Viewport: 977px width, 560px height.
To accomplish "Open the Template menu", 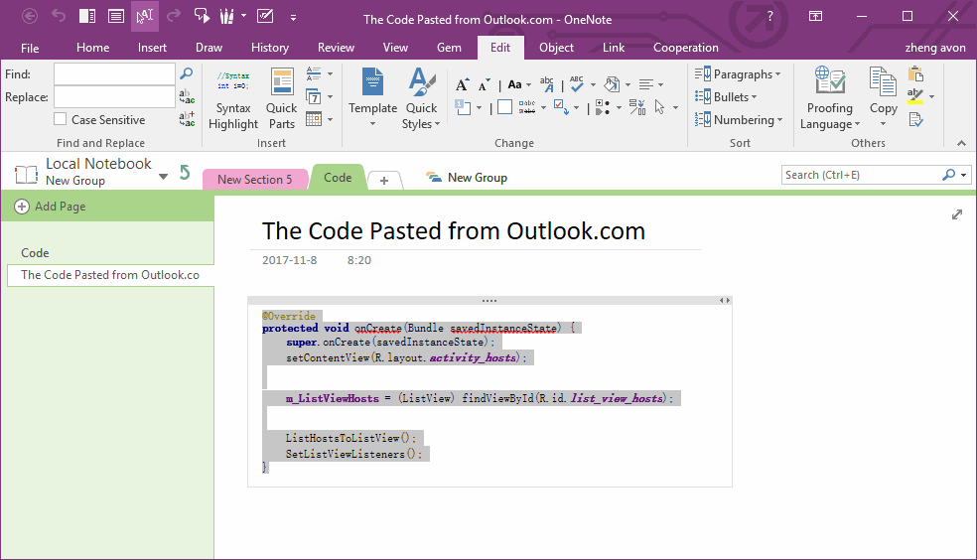I will pos(372,98).
